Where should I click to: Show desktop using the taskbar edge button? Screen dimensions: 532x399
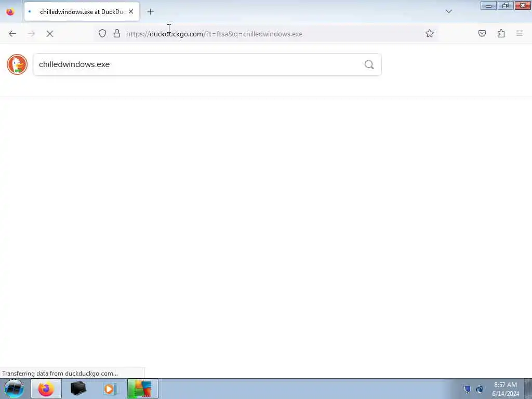coord(528,389)
